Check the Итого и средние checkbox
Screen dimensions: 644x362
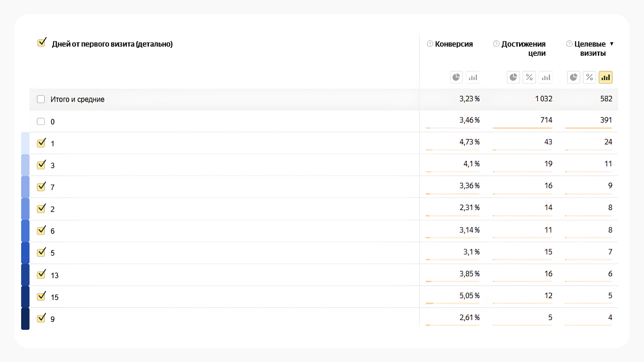pos(41,99)
